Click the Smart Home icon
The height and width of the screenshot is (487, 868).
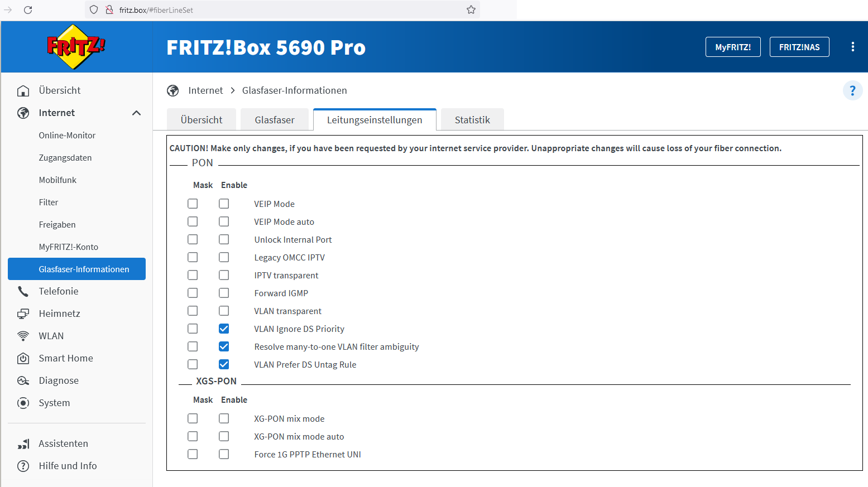(x=23, y=358)
